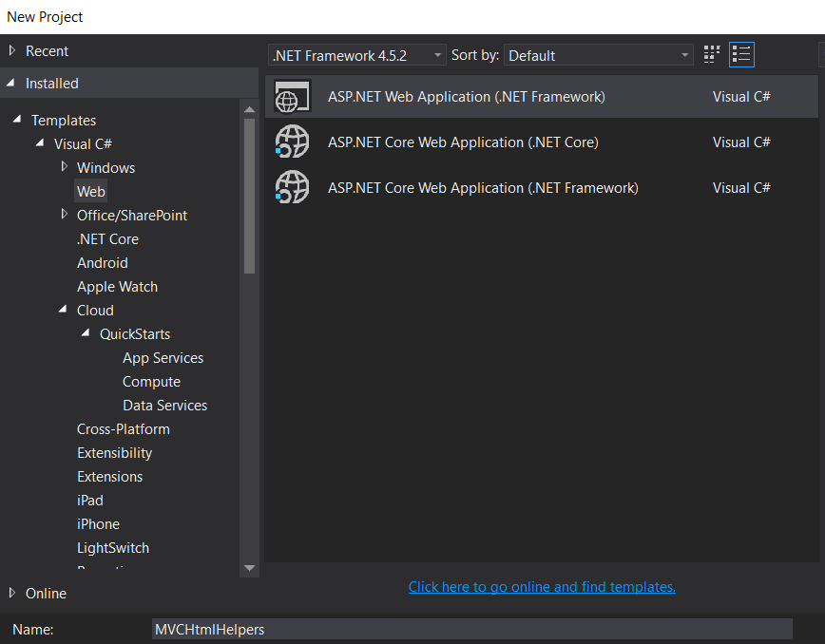825x644 pixels.
Task: Switch to medium icons list view
Action: click(x=741, y=55)
